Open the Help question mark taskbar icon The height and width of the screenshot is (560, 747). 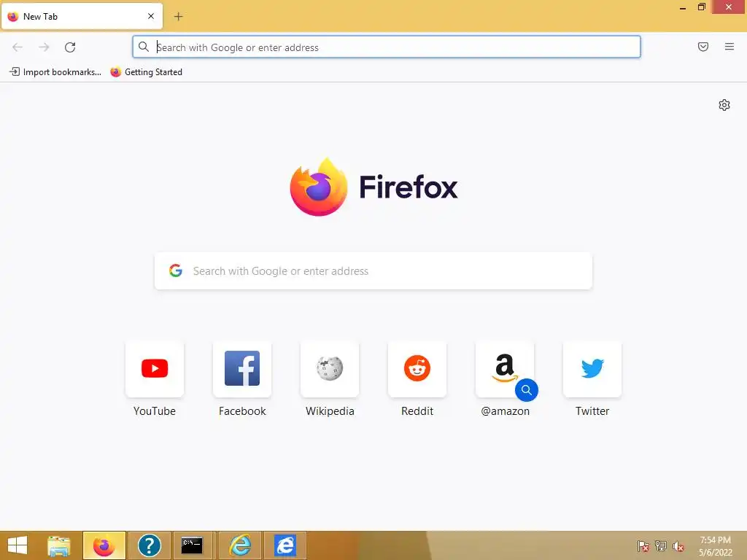coord(149,545)
